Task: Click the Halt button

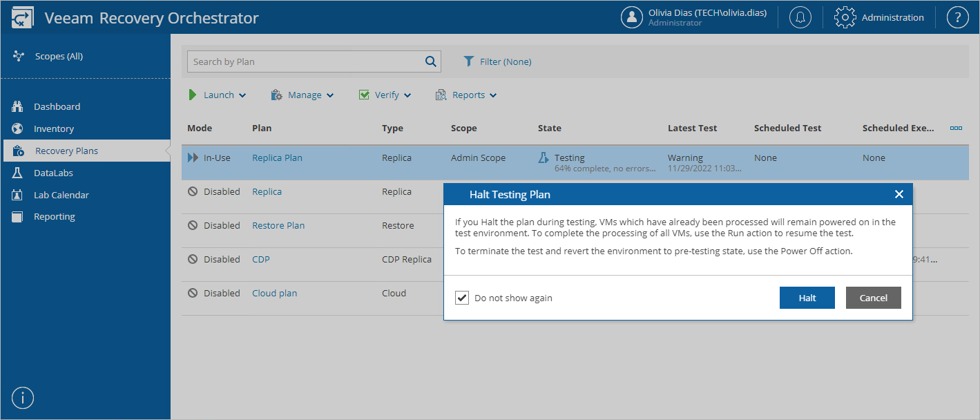Action: [807, 298]
